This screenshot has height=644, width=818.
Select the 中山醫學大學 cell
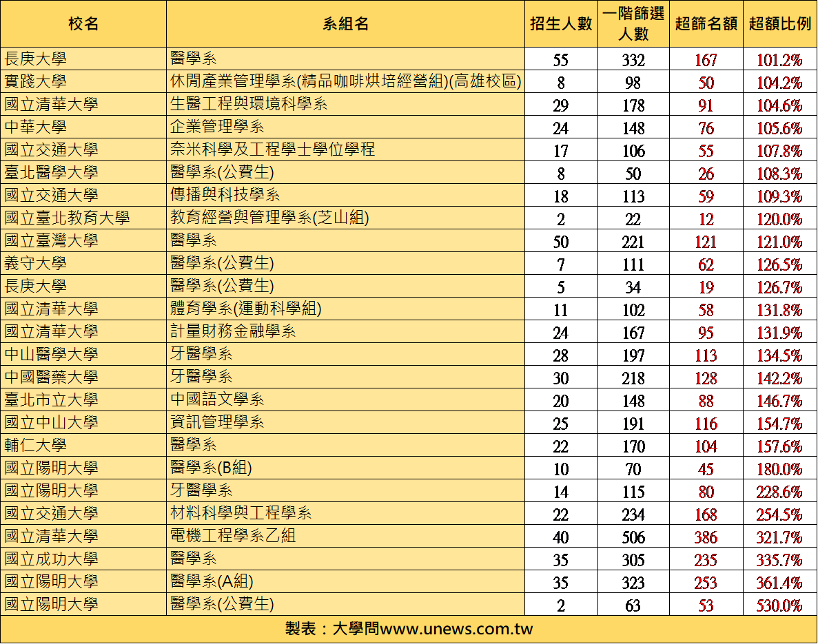83,355
